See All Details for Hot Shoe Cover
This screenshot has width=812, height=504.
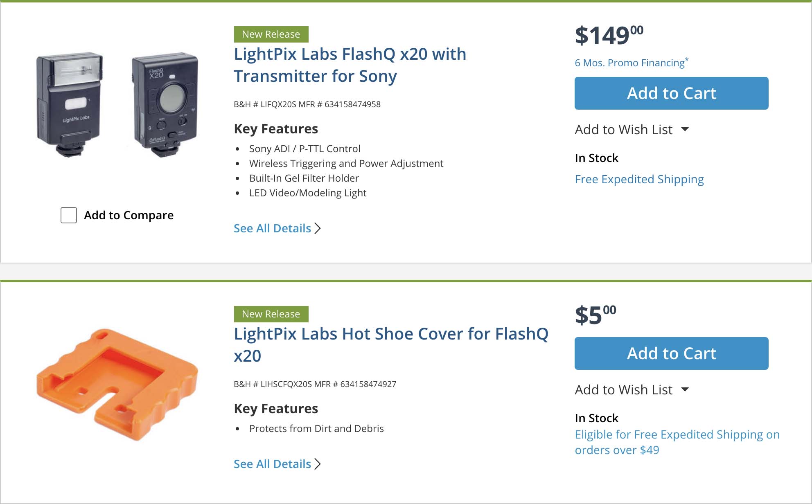(272, 464)
